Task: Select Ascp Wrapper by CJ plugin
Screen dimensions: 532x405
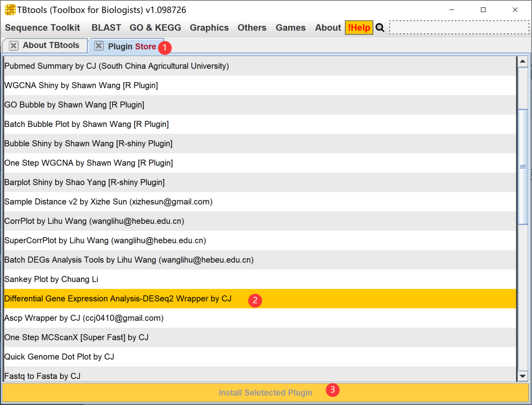Action: (260, 318)
